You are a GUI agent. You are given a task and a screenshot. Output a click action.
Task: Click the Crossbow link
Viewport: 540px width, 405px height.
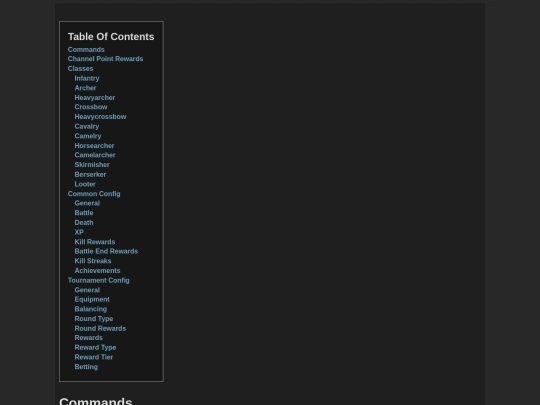click(x=91, y=107)
